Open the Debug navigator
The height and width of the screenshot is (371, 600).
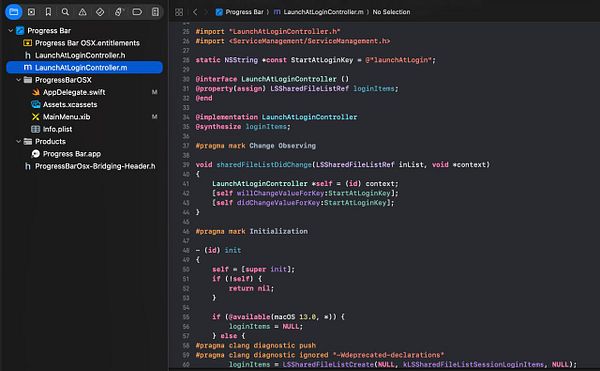(119, 12)
